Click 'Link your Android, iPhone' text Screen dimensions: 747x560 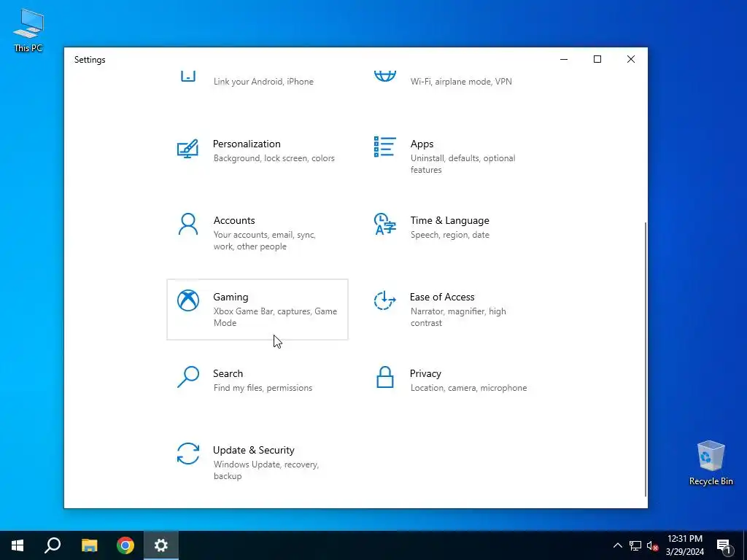(263, 82)
